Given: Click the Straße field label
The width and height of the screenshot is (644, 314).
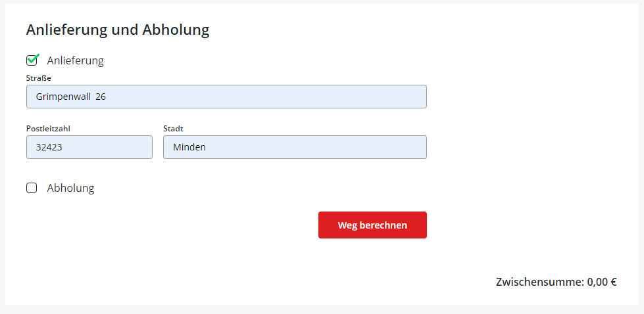Looking at the screenshot, I should [39, 78].
